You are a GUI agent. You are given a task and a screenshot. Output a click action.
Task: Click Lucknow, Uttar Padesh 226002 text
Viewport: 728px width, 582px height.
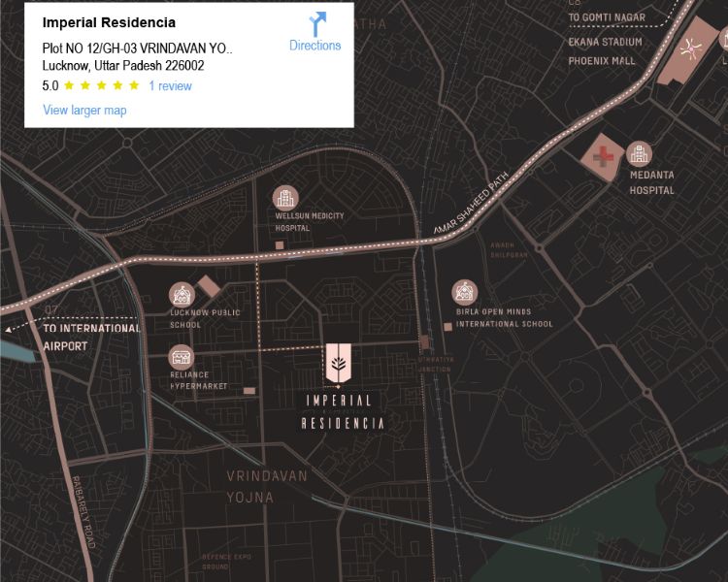pyautogui.click(x=123, y=65)
